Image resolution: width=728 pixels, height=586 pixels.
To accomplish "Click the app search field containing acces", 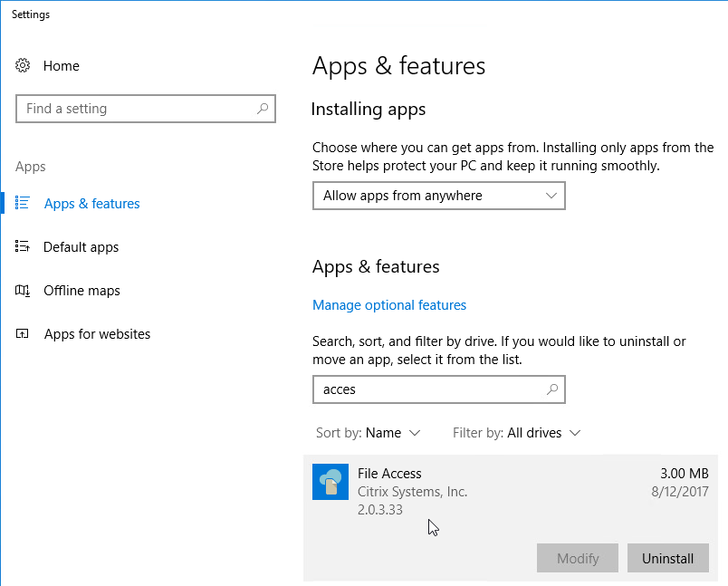I will coord(430,389).
